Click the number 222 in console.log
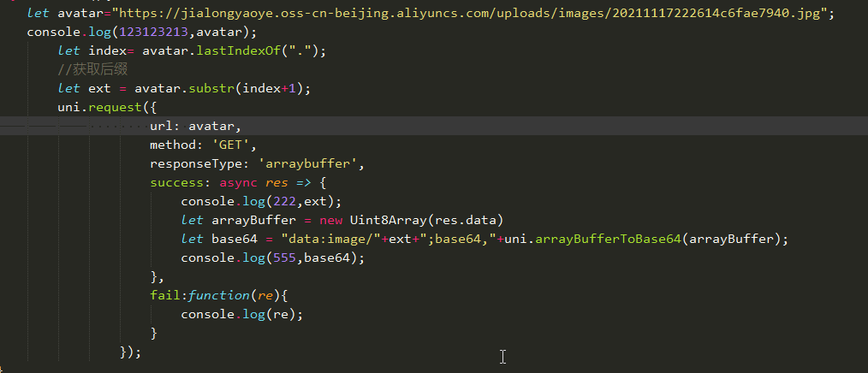This screenshot has width=868, height=373. click(x=284, y=201)
